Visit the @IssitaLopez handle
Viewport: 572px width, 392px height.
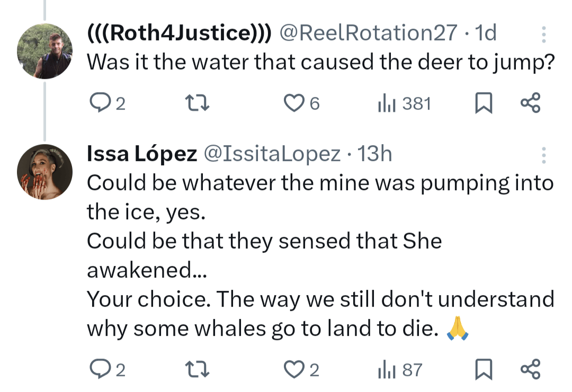[272, 154]
